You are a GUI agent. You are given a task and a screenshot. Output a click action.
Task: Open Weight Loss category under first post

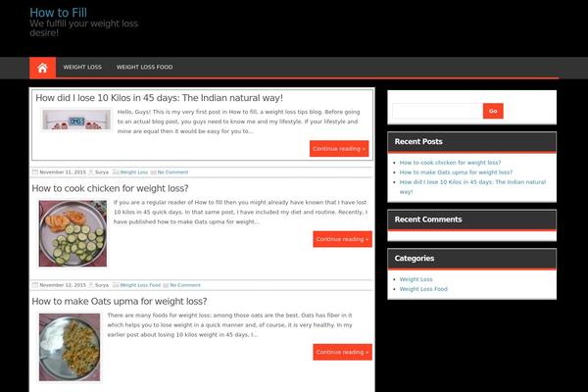click(x=134, y=172)
